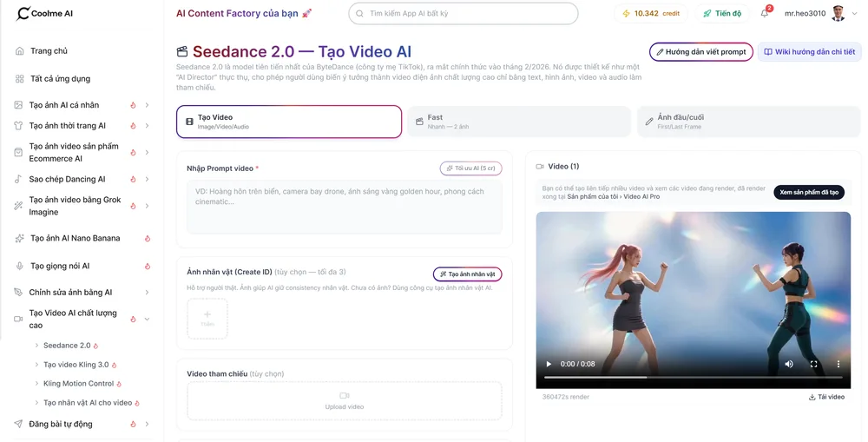The width and height of the screenshot is (868, 442).
Task: Select the Tạo Video tab
Action: (x=289, y=122)
